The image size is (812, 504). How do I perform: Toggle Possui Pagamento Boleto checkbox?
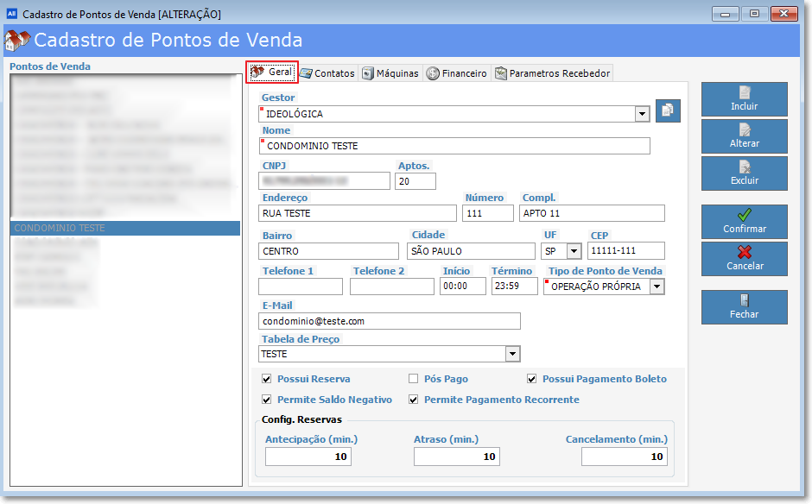point(532,379)
